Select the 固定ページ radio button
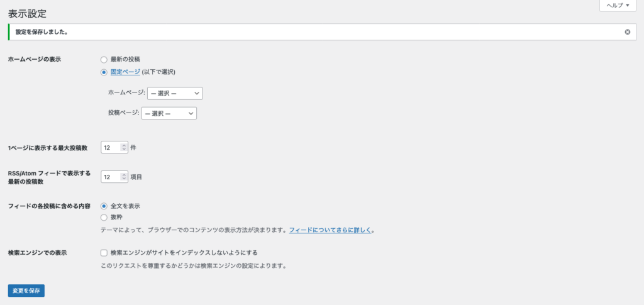644x305 pixels. (104, 72)
